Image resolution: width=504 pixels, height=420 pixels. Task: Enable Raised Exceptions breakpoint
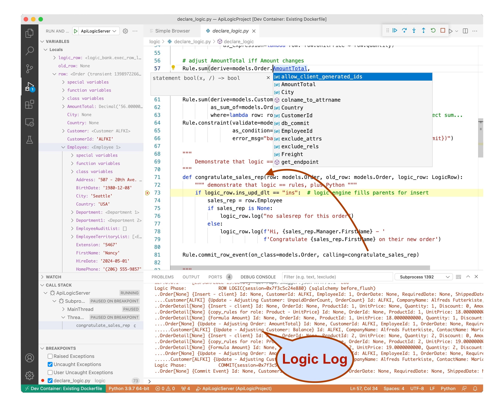tap(50, 356)
